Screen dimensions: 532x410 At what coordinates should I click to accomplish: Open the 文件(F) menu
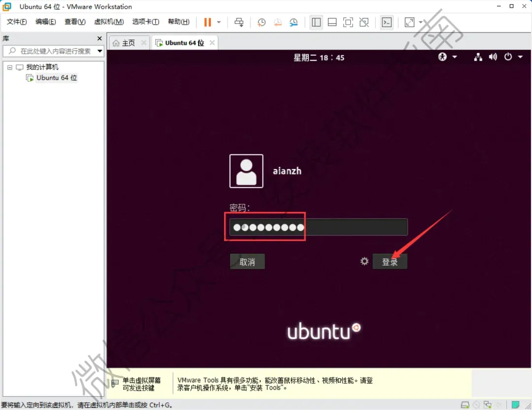pos(17,22)
